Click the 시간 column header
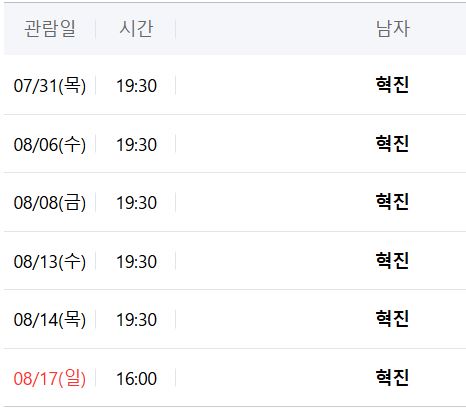Image resolution: width=466 pixels, height=414 pixels. tap(136, 29)
